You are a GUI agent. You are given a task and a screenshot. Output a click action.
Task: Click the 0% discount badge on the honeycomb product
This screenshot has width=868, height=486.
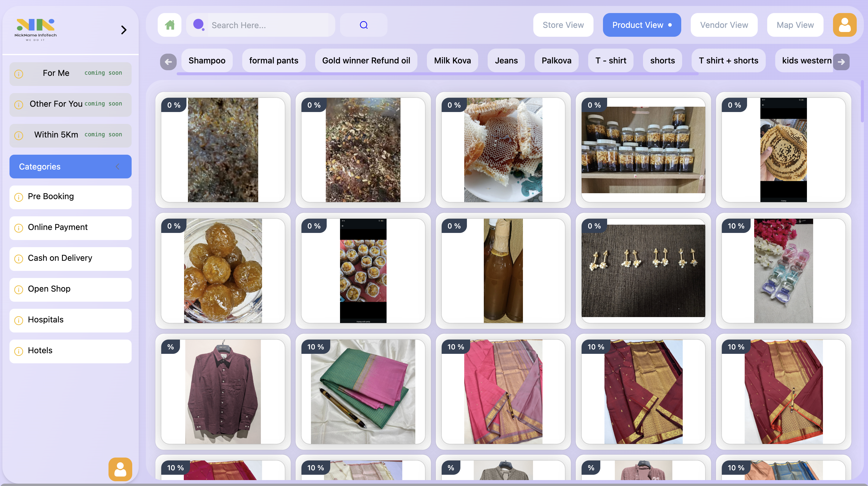pyautogui.click(x=454, y=105)
